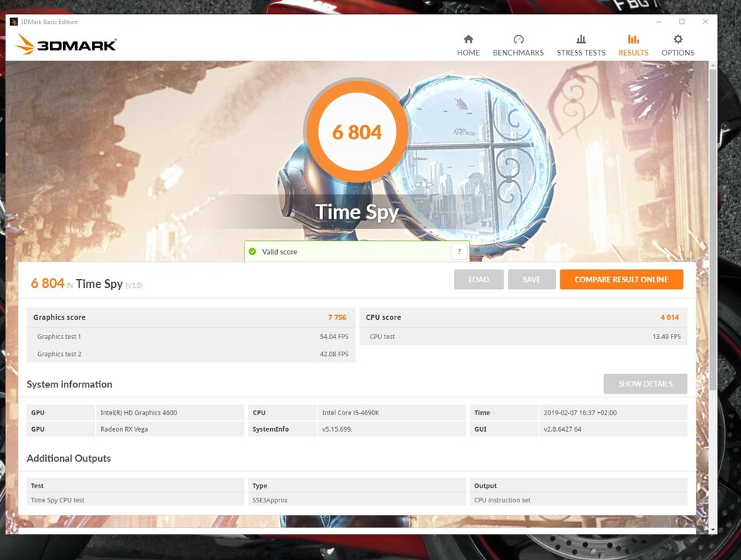Screen dimensions: 741x560
Task: Click the Intel Core i5-4690K cell
Action: coord(392,413)
